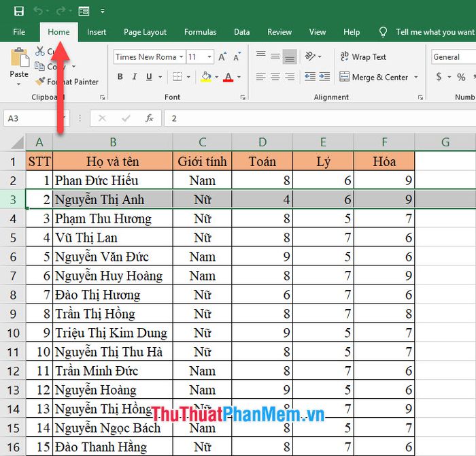This screenshot has width=476, height=456.
Task: Open the View tab
Action: 318,32
